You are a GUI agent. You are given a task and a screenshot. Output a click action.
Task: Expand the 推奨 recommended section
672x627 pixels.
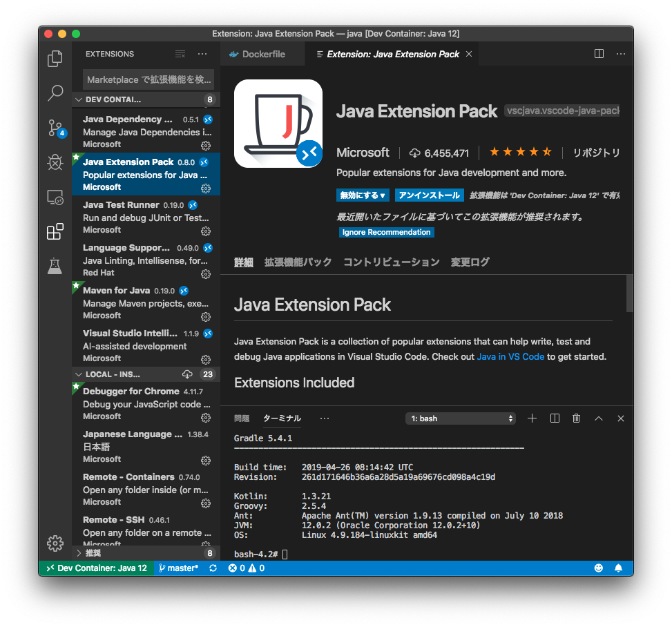(146, 553)
